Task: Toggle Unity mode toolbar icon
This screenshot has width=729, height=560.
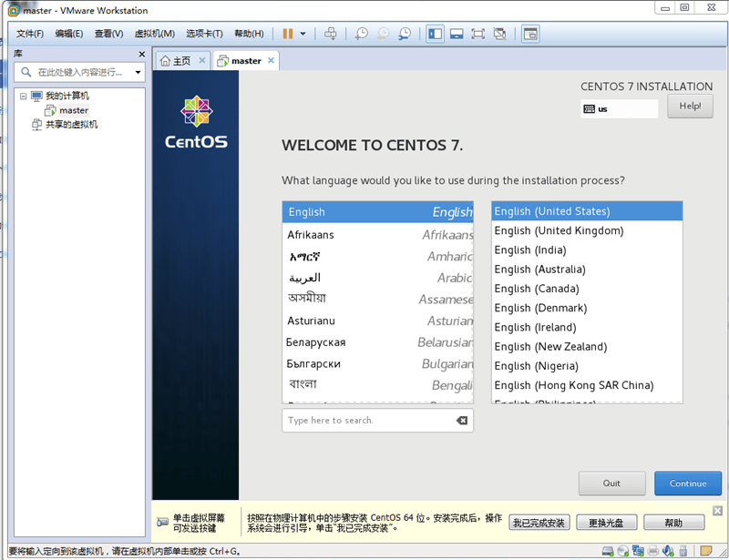Action: click(x=499, y=34)
